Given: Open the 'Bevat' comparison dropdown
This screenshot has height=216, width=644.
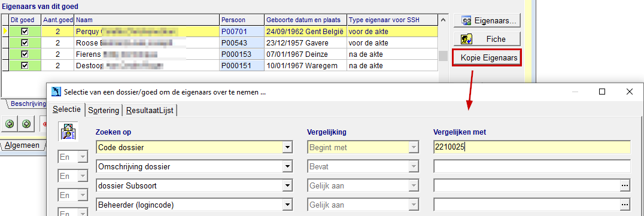Looking at the screenshot, I should (414, 166).
